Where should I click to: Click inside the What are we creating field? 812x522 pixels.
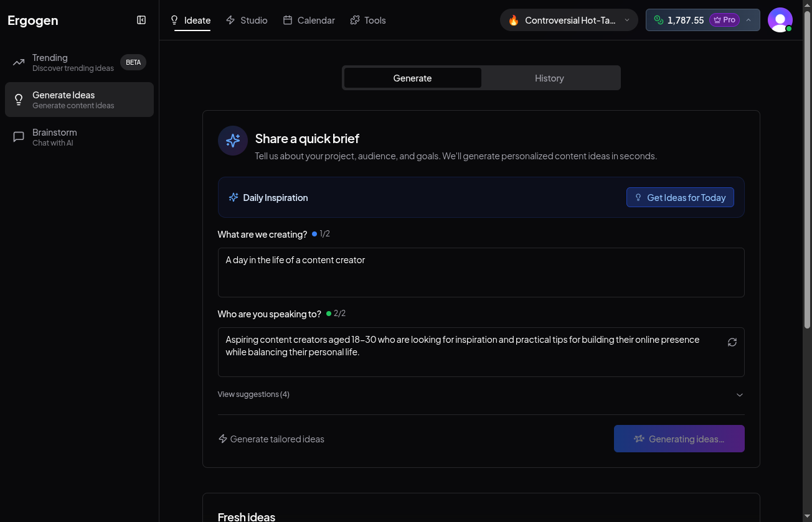pyautogui.click(x=481, y=273)
